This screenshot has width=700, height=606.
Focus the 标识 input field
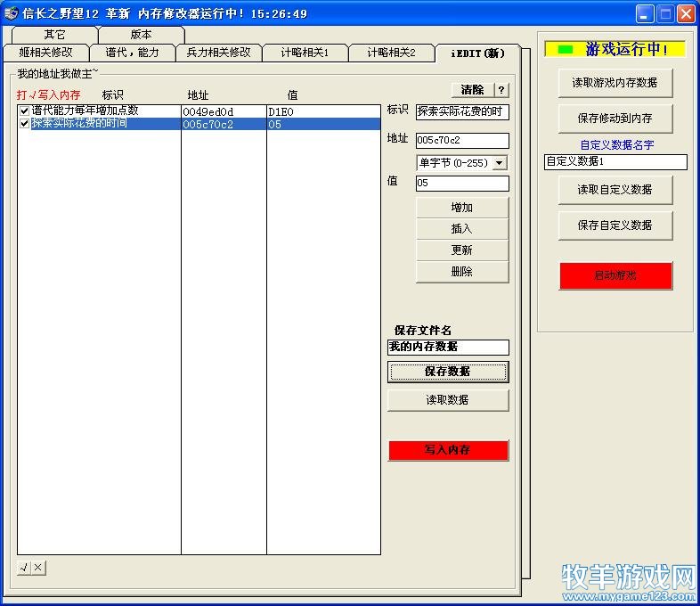point(462,111)
